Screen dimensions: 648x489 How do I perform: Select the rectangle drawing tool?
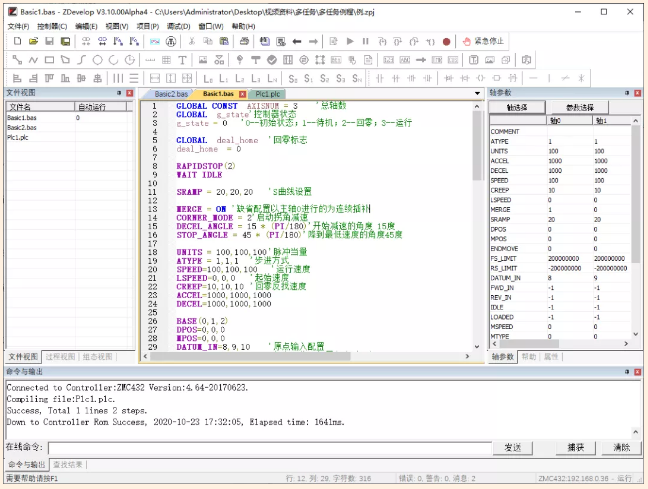coord(49,60)
